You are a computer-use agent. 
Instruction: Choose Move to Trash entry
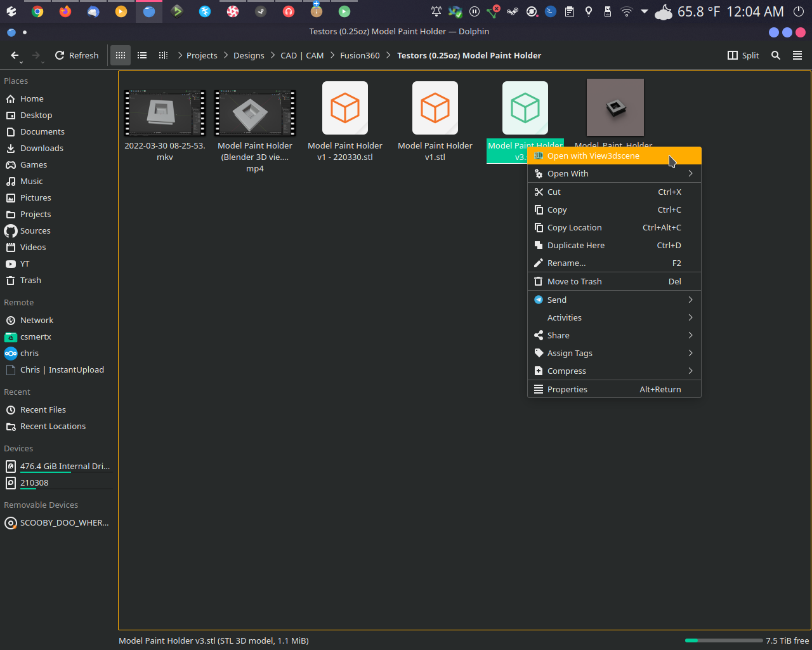614,282
